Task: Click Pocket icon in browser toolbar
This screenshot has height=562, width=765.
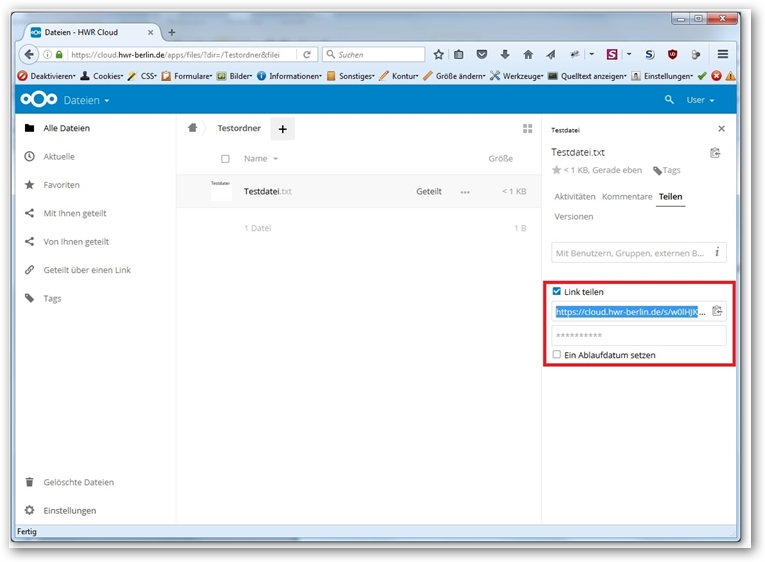Action: 482,54
